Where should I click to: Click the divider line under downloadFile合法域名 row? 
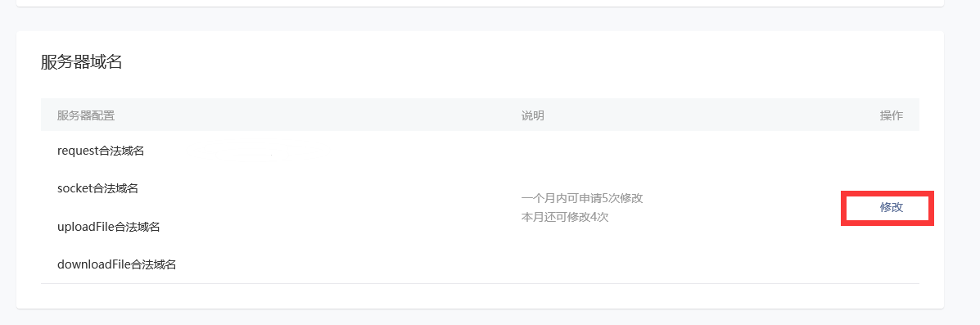click(x=480, y=284)
